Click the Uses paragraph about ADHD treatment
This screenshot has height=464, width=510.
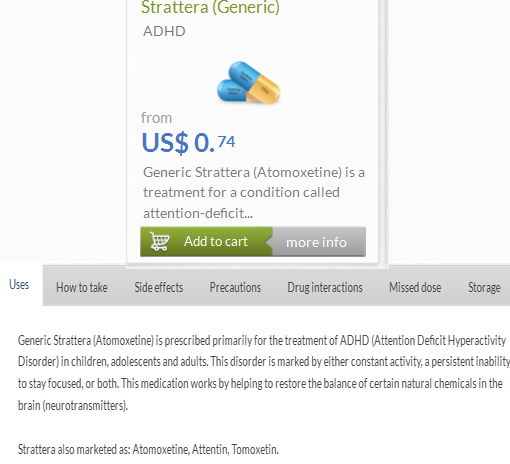[263, 373]
